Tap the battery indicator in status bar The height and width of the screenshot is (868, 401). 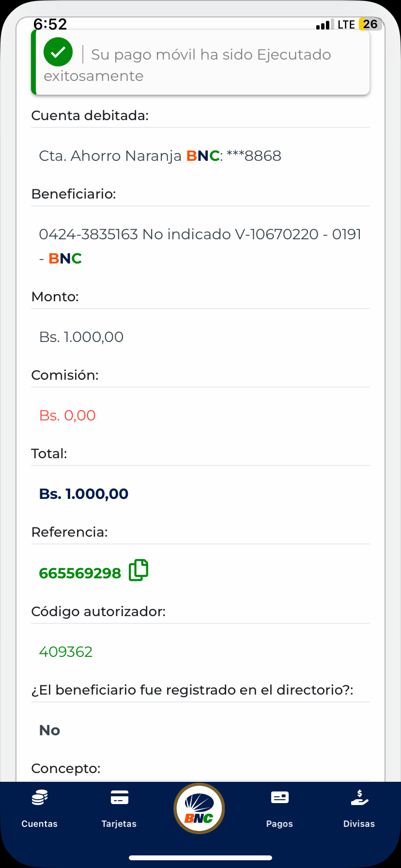[x=370, y=24]
